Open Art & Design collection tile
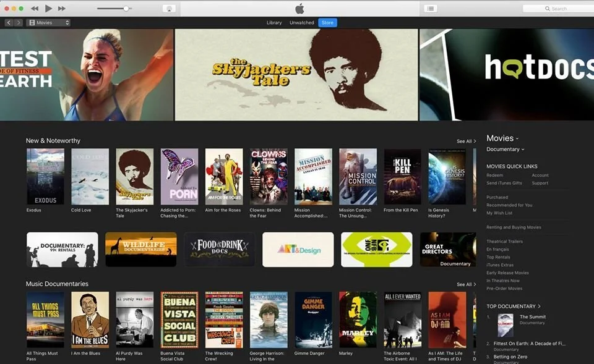 click(x=298, y=250)
